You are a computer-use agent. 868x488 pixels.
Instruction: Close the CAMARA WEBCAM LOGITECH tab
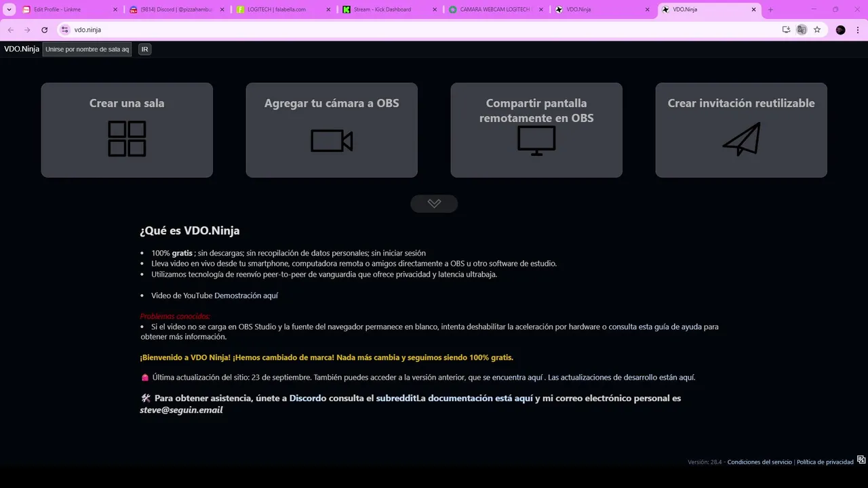(542, 9)
